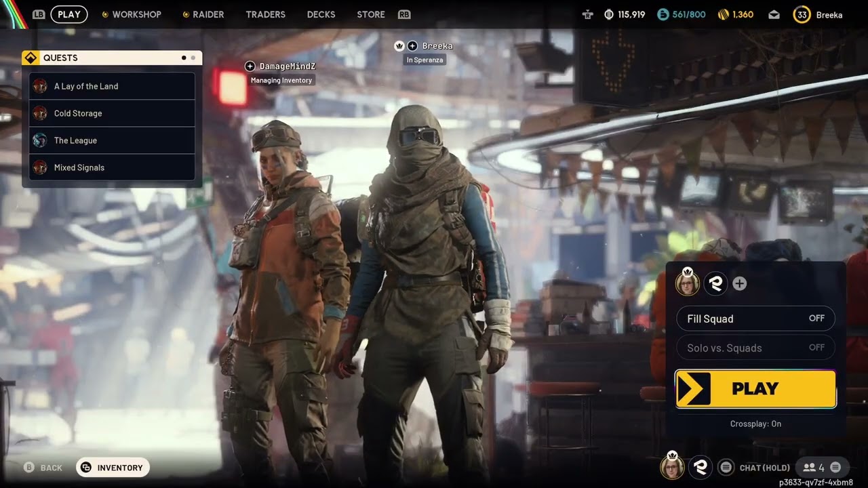Open the mail envelope icon

tap(774, 14)
